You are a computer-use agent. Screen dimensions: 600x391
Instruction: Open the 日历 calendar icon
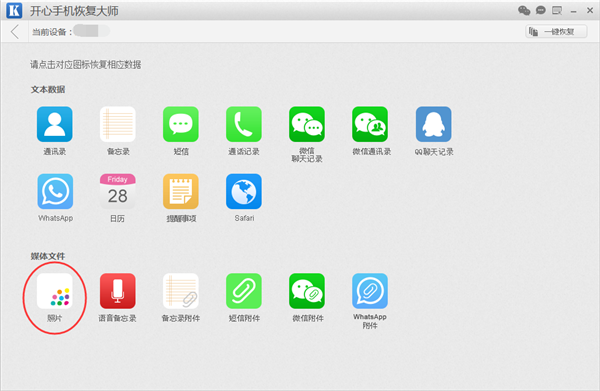click(117, 191)
